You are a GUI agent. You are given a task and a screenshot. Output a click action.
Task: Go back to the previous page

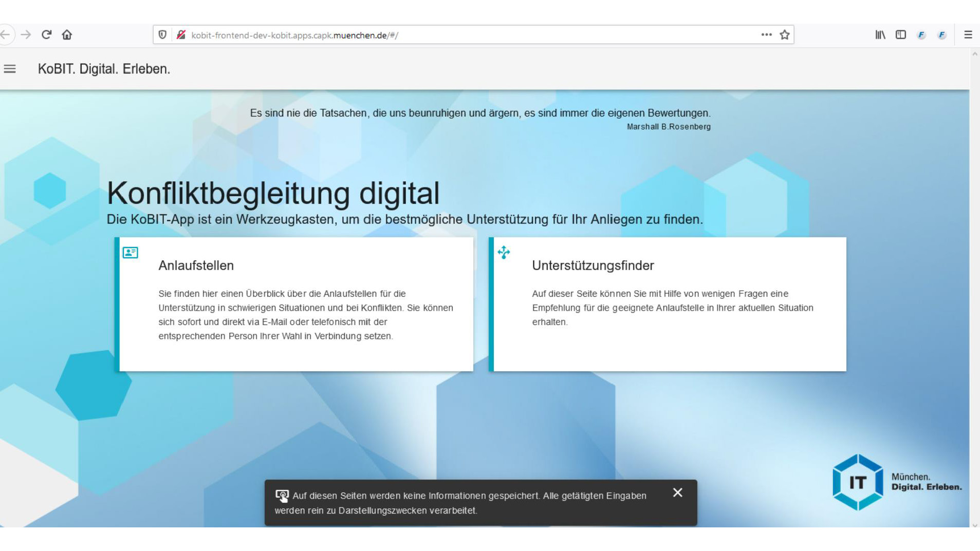[6, 35]
